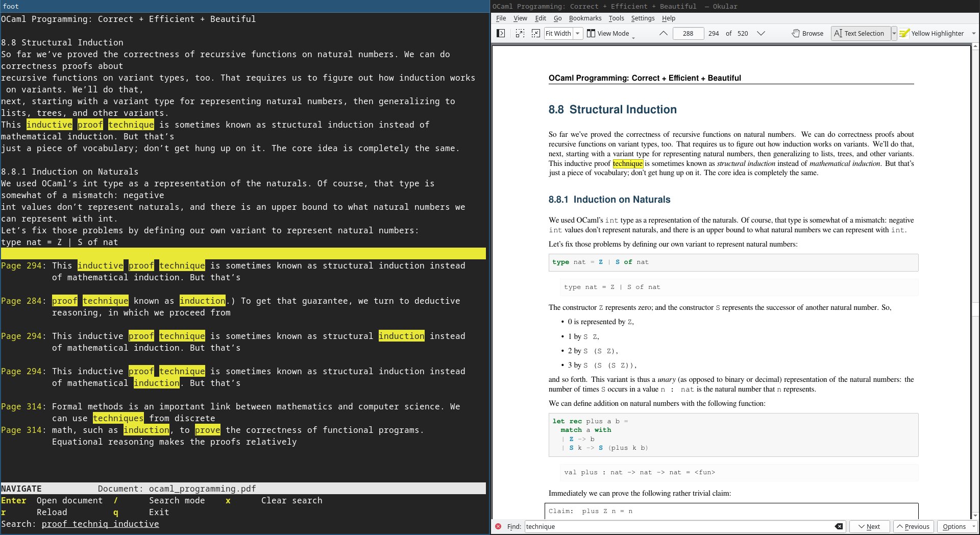The width and height of the screenshot is (980, 535).
Task: Click the terminal search query 'proof techniq inductive'
Action: pyautogui.click(x=100, y=524)
